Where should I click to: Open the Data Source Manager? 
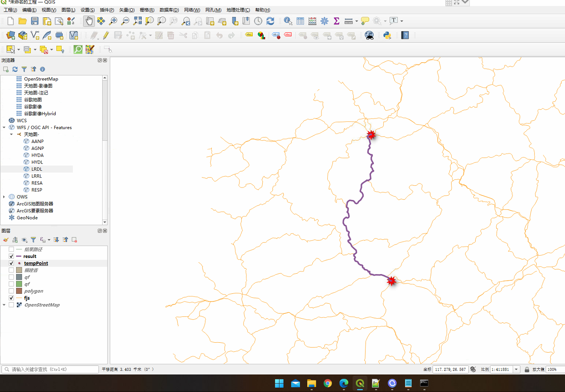coord(10,35)
